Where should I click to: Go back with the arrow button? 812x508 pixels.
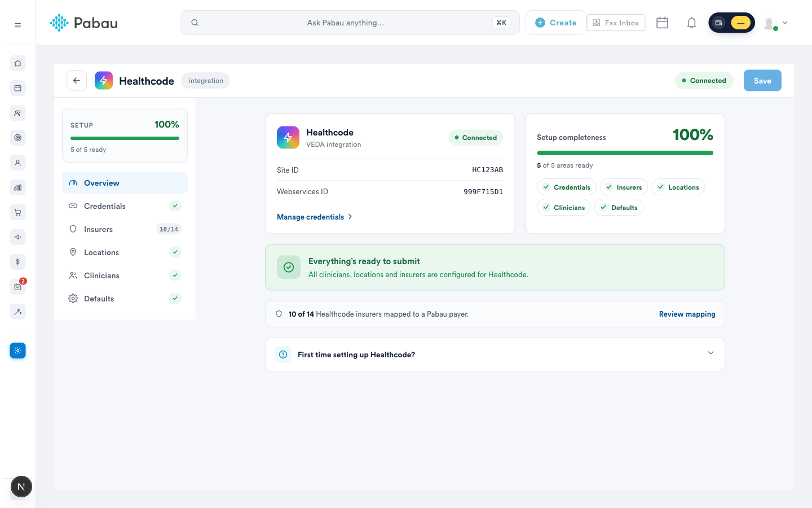[77, 80]
